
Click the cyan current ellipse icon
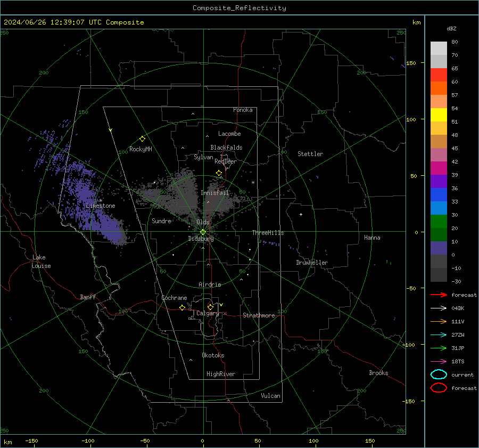(439, 374)
